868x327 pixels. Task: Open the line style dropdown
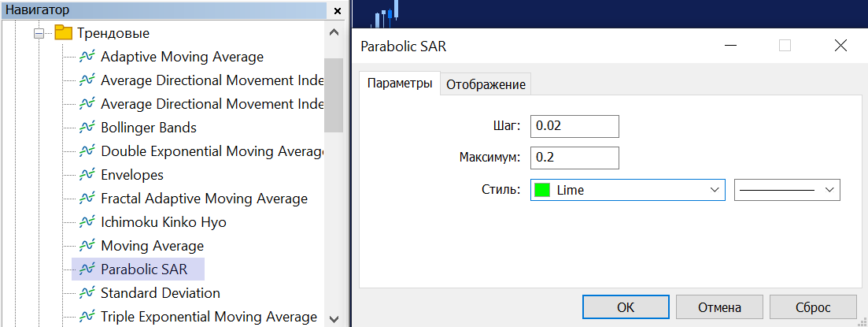(787, 190)
